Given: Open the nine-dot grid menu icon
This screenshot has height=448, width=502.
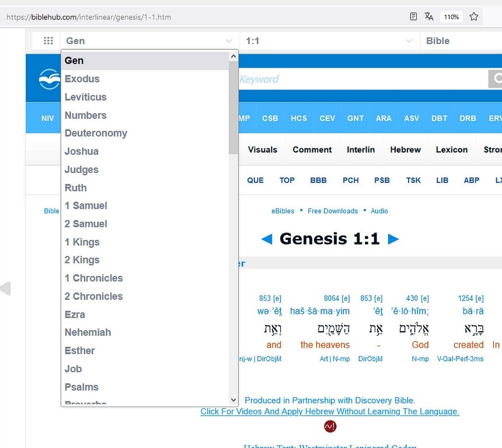Looking at the screenshot, I should point(48,41).
